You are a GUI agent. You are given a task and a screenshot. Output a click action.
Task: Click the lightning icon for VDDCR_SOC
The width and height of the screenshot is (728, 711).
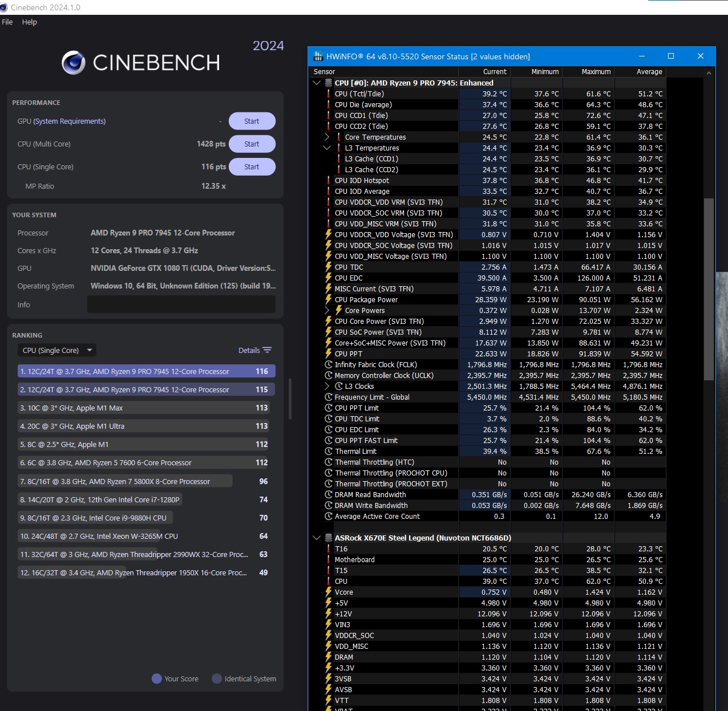click(329, 635)
